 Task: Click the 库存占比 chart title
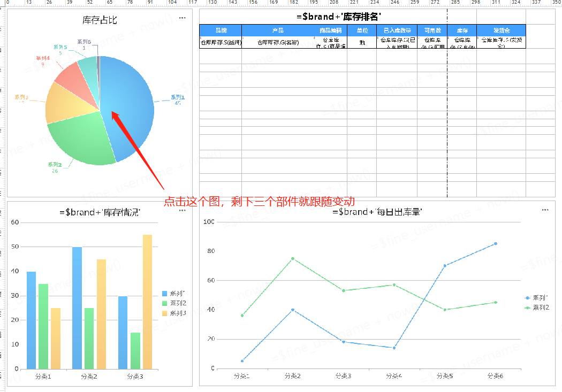(100, 20)
